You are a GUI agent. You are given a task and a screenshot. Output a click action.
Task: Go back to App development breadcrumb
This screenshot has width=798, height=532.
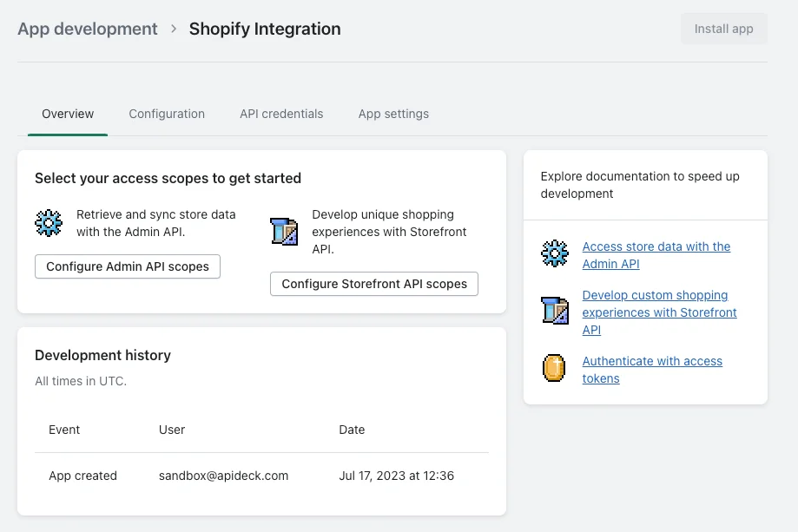point(88,29)
